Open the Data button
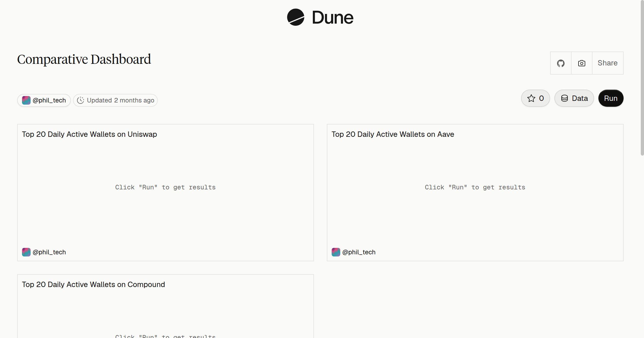This screenshot has width=644, height=338. click(574, 98)
